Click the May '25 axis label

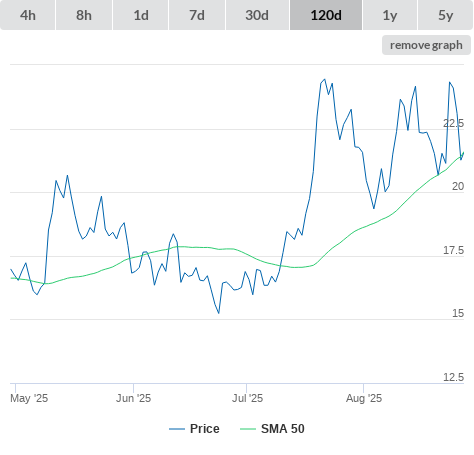tap(29, 398)
